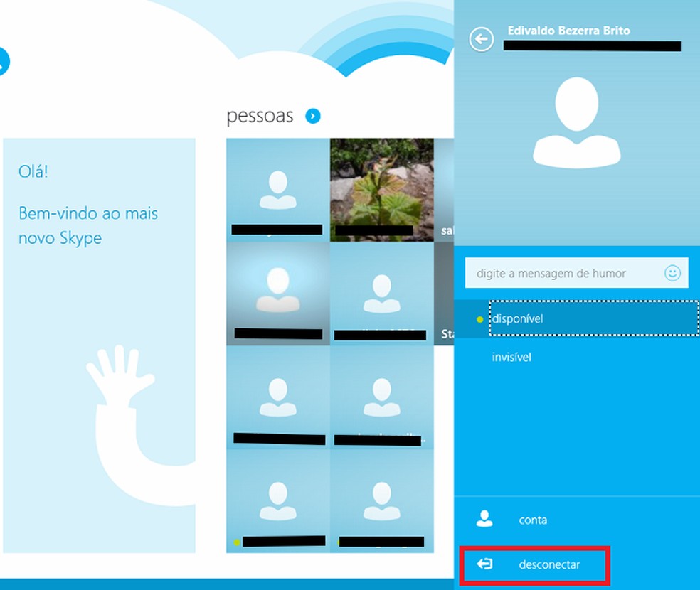Click the profile name Edivaldo Bezerra Brito

tap(569, 31)
